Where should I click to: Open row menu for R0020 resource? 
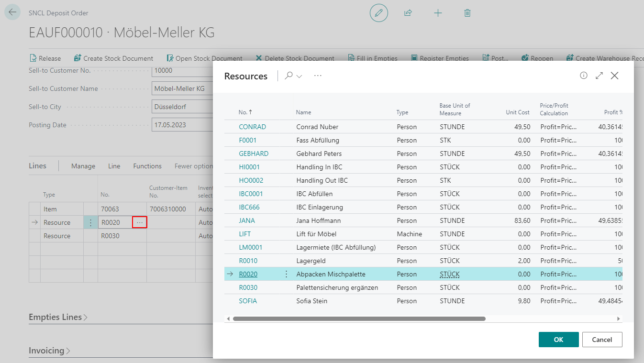coord(286,274)
